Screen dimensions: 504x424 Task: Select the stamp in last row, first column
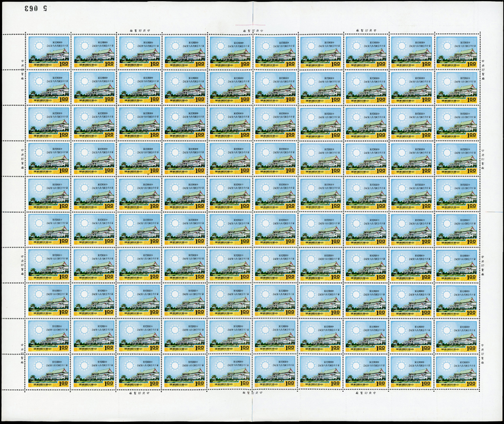point(48,372)
